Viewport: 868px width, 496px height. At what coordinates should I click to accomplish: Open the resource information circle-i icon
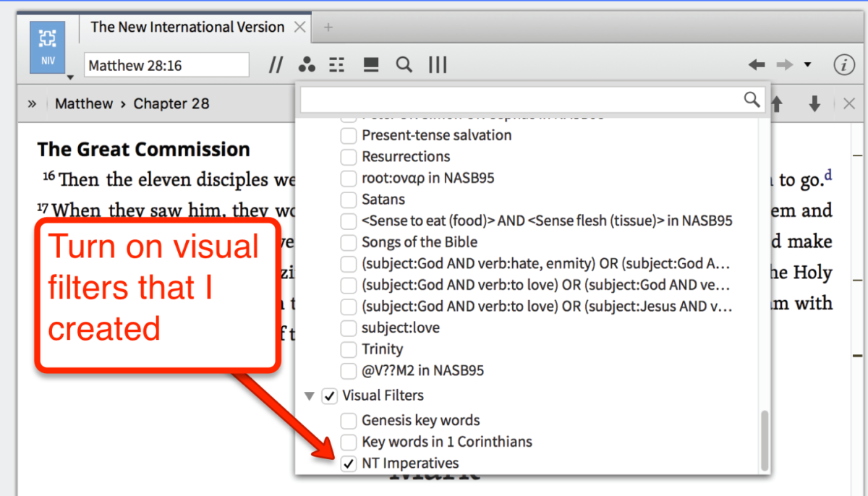844,64
